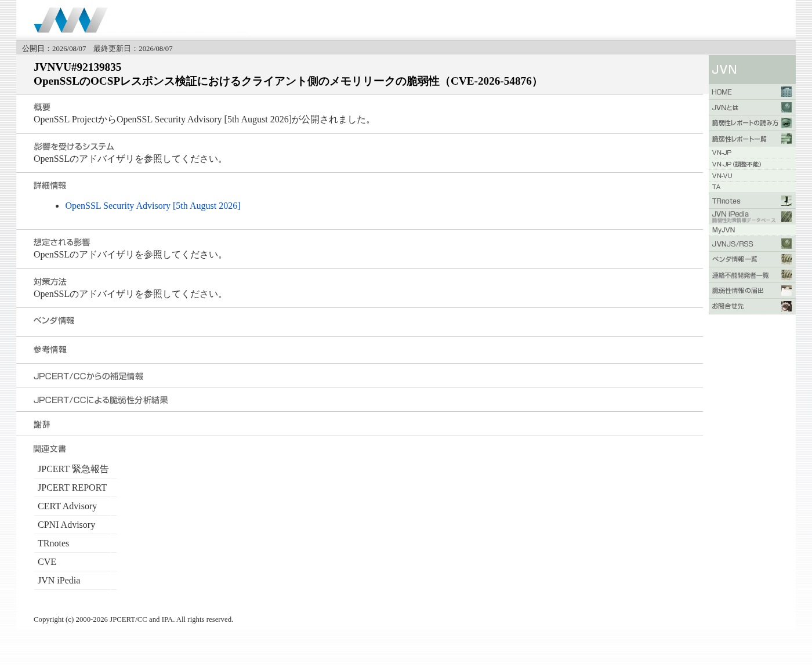
Task: Open JPCERT REPORT related document
Action: pos(72,488)
